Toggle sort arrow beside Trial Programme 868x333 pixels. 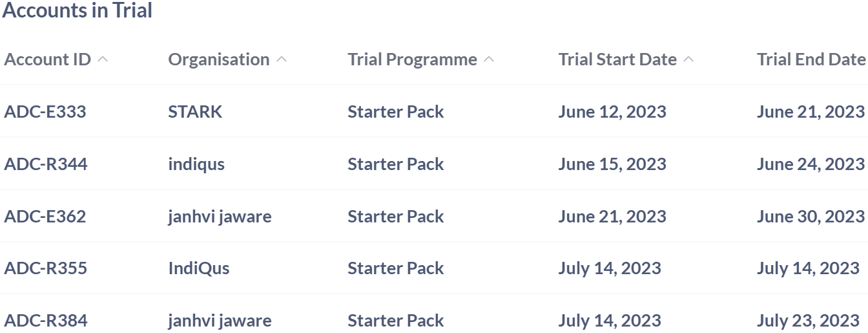pyautogui.click(x=489, y=59)
